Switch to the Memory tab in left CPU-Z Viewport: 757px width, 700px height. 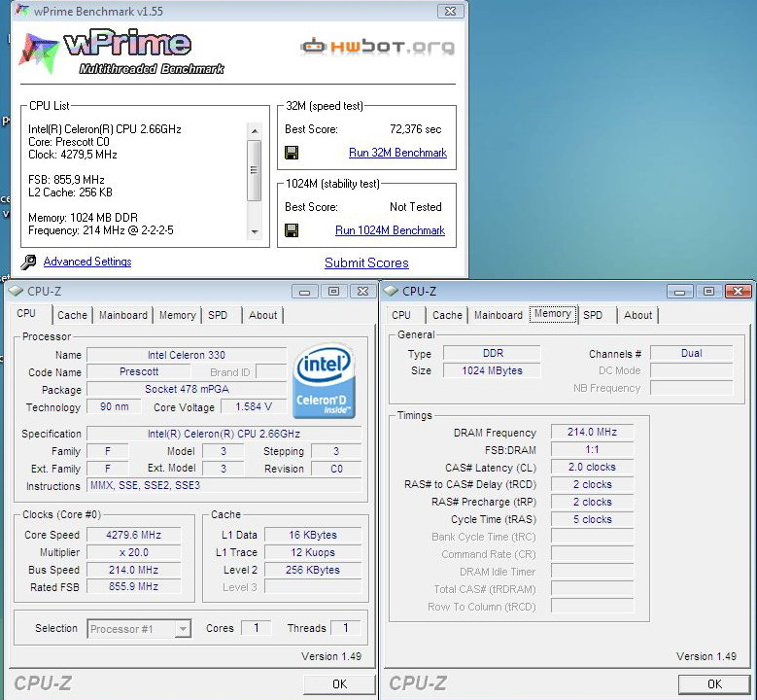177,315
